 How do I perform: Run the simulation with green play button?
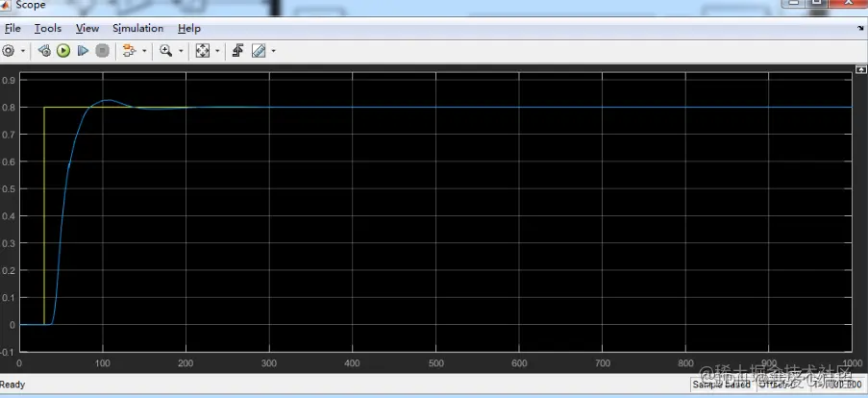[x=63, y=51]
